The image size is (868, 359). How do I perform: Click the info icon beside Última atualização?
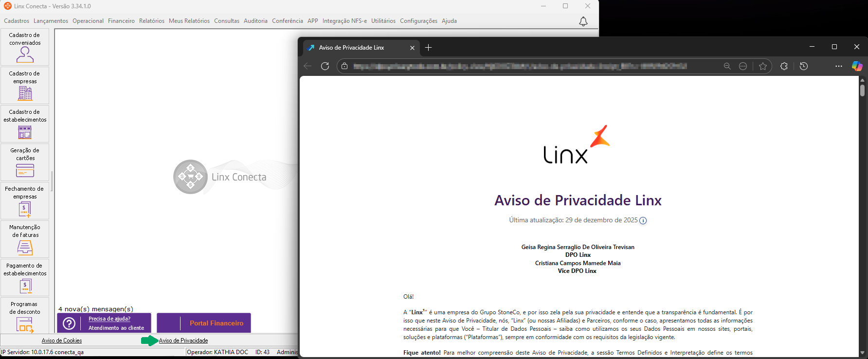point(643,220)
